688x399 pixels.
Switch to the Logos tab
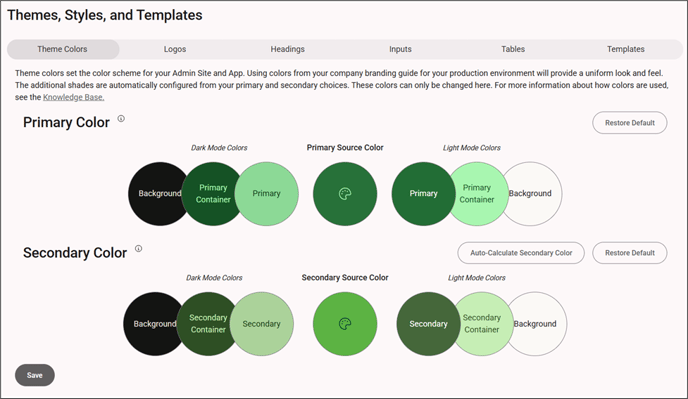point(175,49)
